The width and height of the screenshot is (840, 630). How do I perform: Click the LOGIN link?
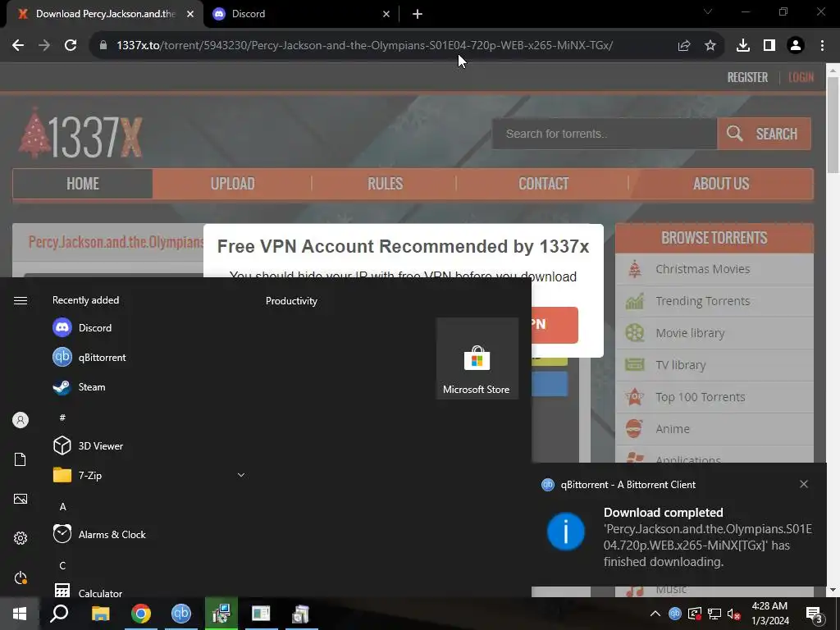click(x=801, y=77)
